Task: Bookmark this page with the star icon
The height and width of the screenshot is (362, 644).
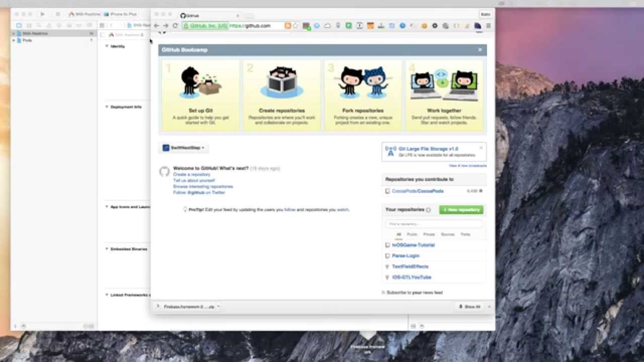Action: [296, 26]
